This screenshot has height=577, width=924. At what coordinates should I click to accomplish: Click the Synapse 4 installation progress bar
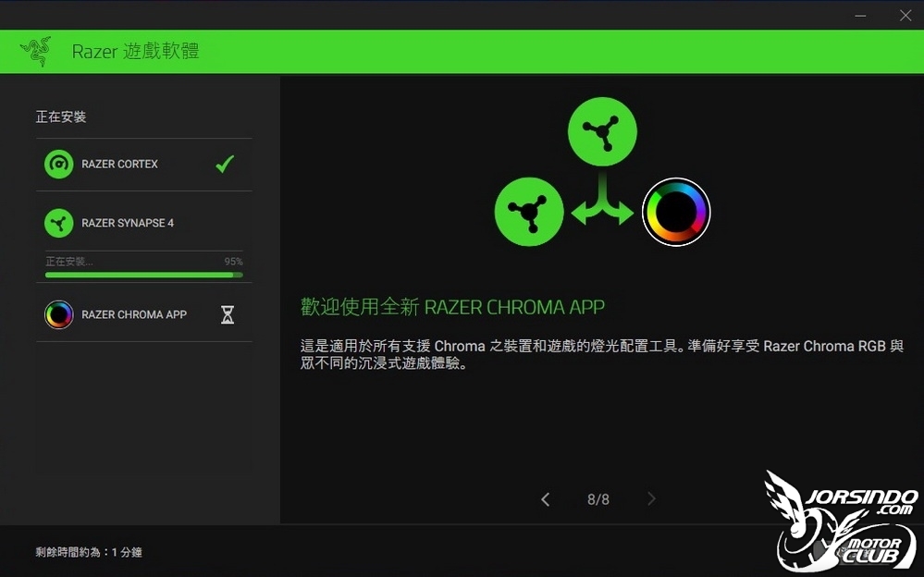tap(143, 275)
